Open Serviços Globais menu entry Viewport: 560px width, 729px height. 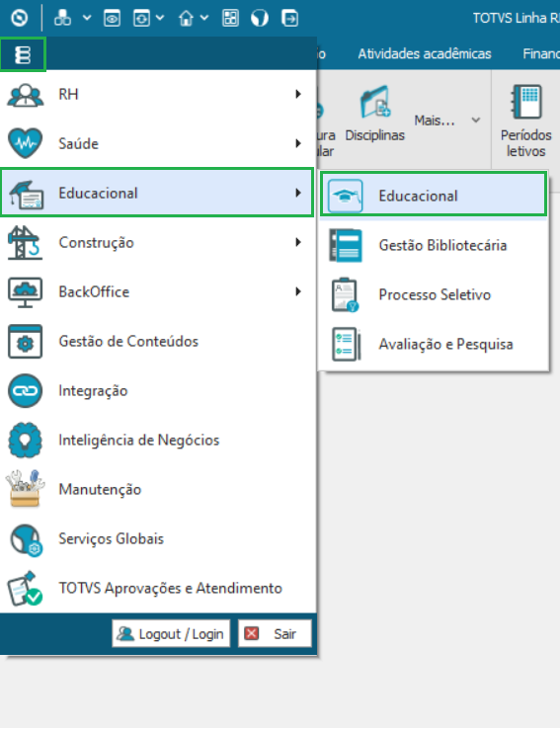pos(158,538)
